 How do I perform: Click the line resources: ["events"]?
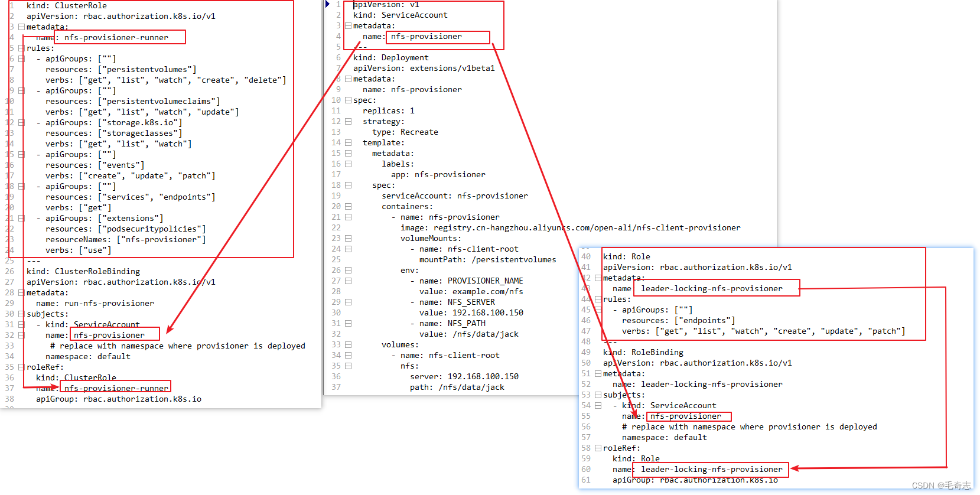[95, 165]
